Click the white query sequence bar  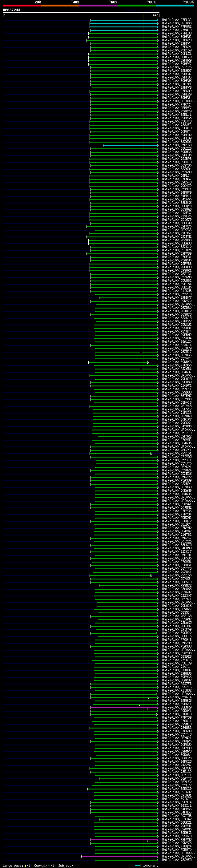81,12
